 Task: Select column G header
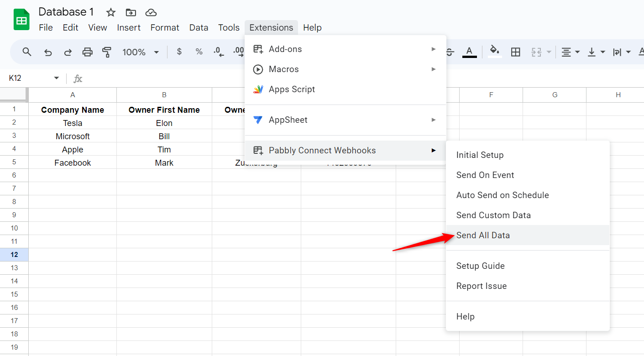tap(555, 95)
